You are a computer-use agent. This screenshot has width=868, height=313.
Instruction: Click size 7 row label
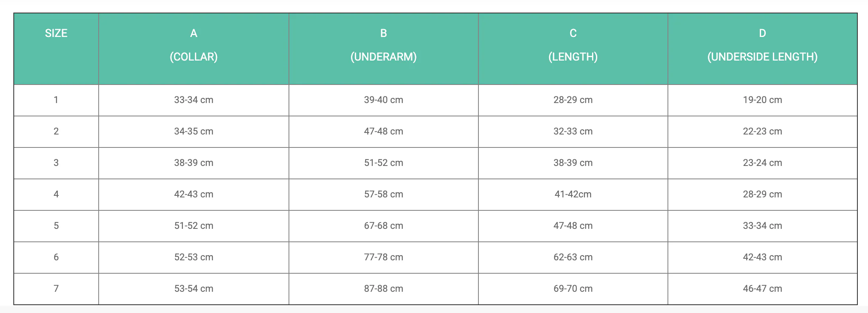(56, 289)
